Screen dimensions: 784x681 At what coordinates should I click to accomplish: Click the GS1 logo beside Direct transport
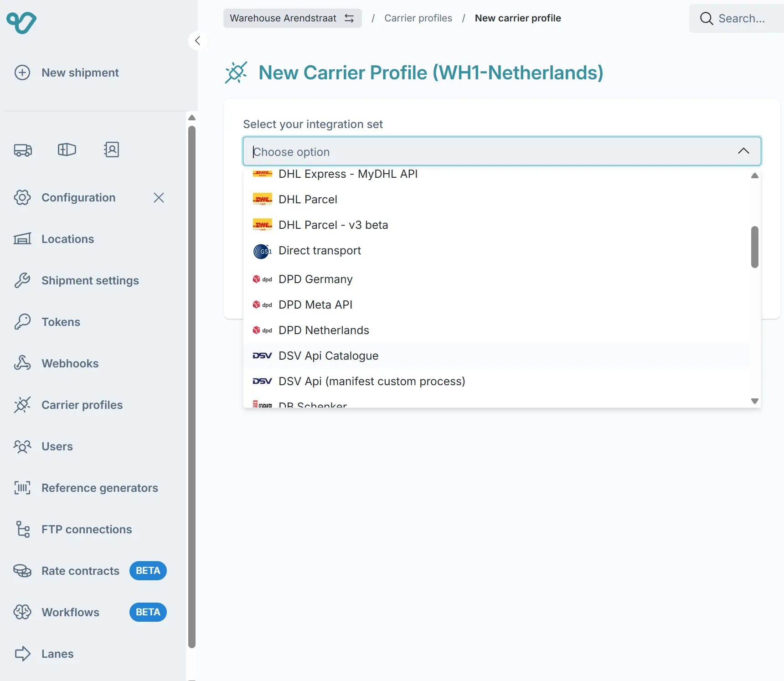[x=262, y=251]
